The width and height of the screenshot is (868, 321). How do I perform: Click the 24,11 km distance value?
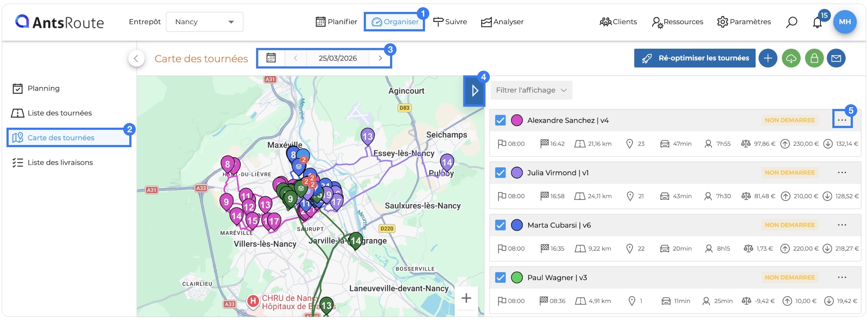600,196
